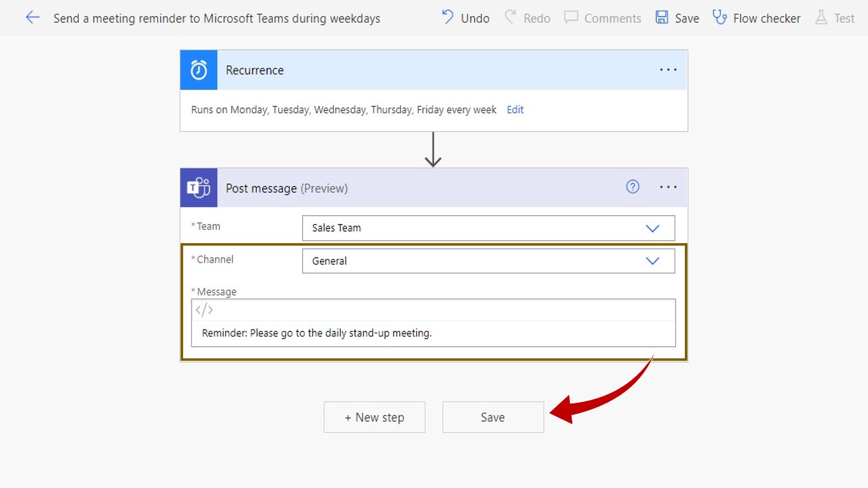Click the code view icon in Message field
Viewport: 868px width, 488px height.
coord(204,310)
